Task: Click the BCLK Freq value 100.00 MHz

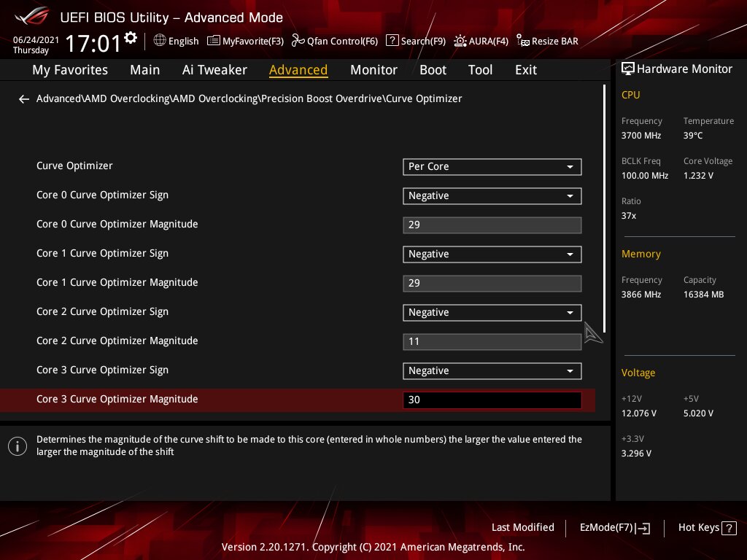Action: pyautogui.click(x=645, y=176)
